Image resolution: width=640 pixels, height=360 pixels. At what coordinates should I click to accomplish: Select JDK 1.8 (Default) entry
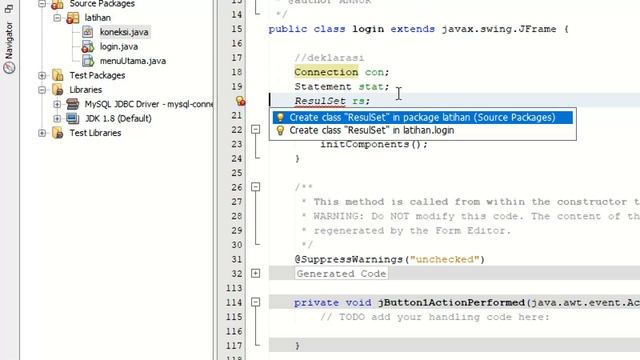(x=118, y=118)
